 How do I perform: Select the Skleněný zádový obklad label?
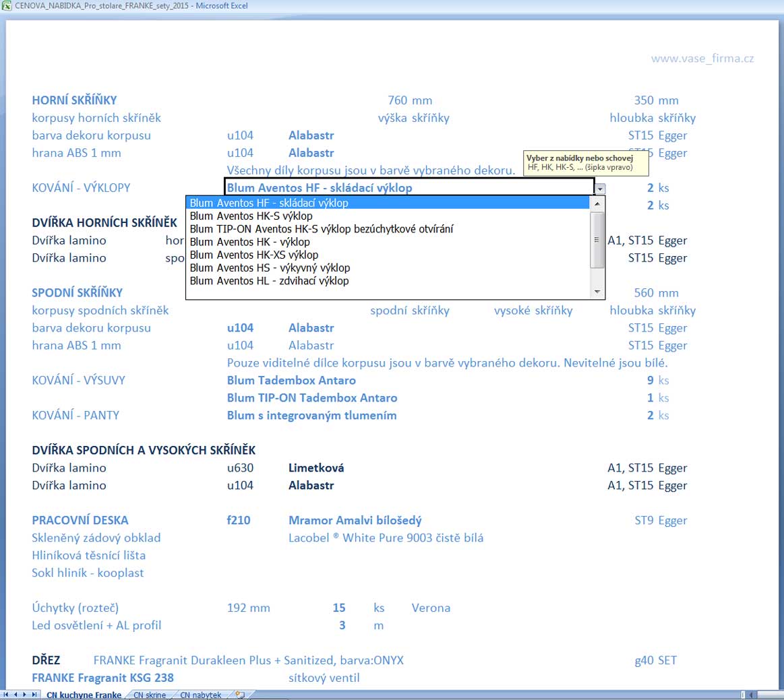(x=96, y=538)
